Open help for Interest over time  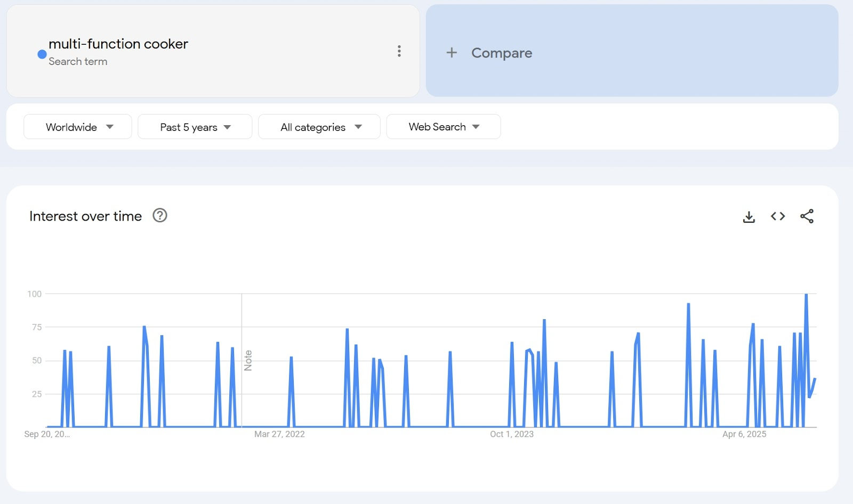160,216
